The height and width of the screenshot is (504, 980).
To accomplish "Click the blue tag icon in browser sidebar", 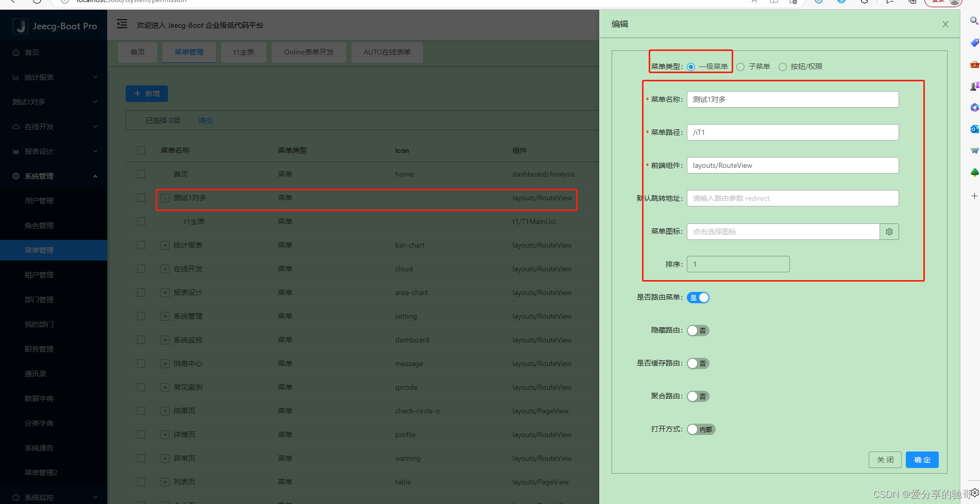I will (x=974, y=43).
